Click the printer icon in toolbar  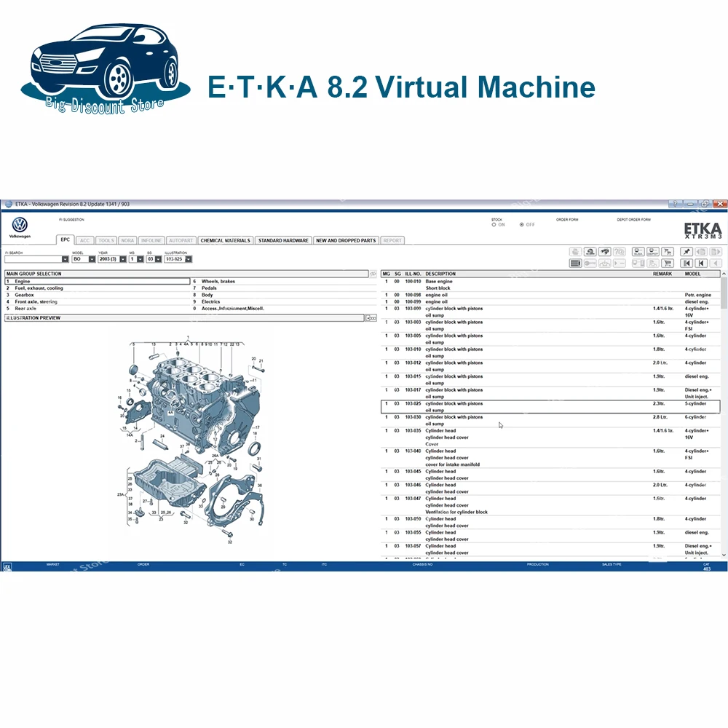point(575,252)
